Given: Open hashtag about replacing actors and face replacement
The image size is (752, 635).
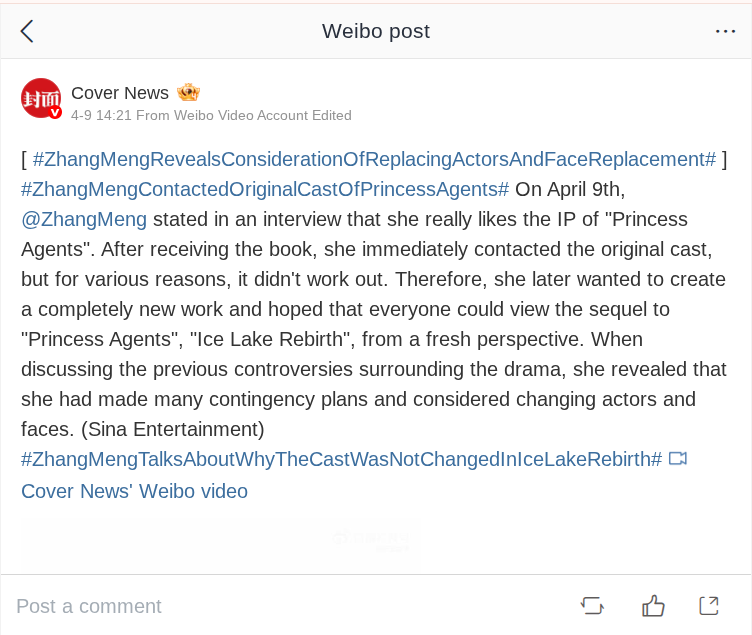Looking at the screenshot, I should (x=374, y=159).
